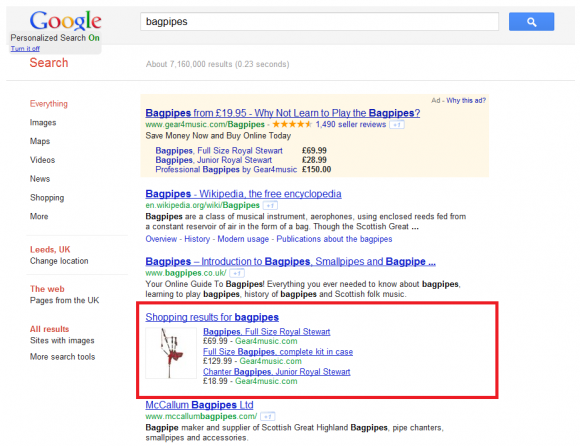Switch to Maps results

40,141
